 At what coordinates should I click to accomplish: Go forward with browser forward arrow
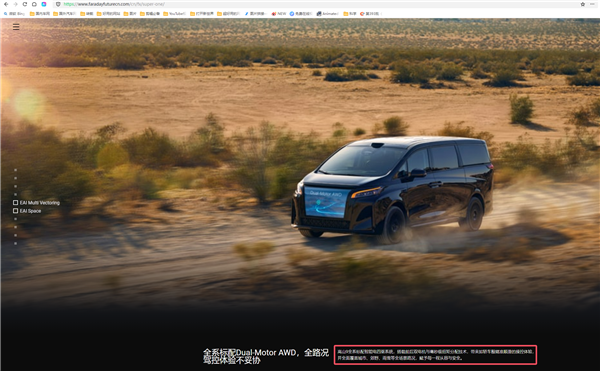(15, 4)
